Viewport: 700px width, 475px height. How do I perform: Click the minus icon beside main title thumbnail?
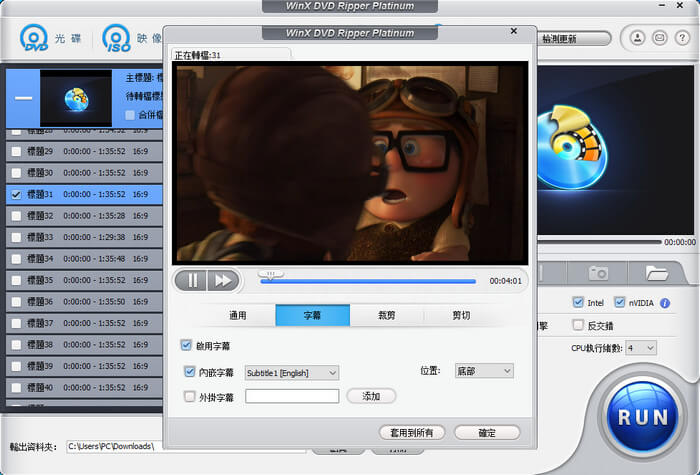23,98
